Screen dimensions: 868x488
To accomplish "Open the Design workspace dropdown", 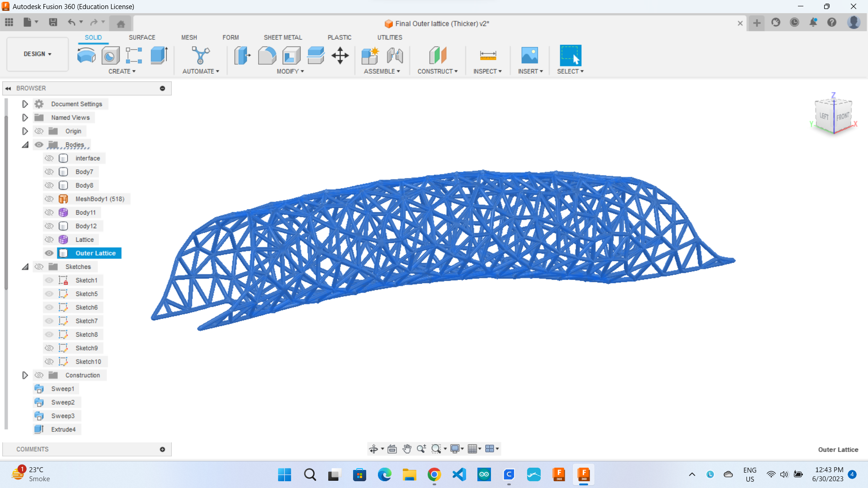I will (37, 54).
